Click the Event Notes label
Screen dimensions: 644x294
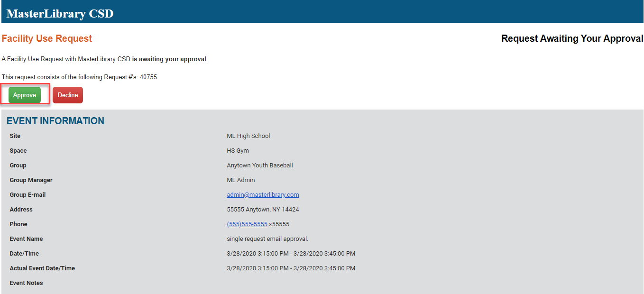point(26,283)
